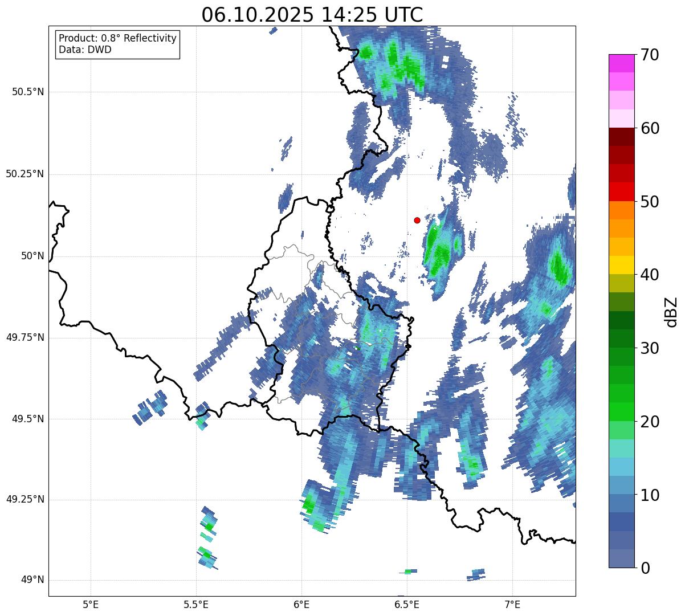Image resolution: width=685 pixels, height=616 pixels.
Task: Click the colorbar tick label 30
Action: click(650, 348)
